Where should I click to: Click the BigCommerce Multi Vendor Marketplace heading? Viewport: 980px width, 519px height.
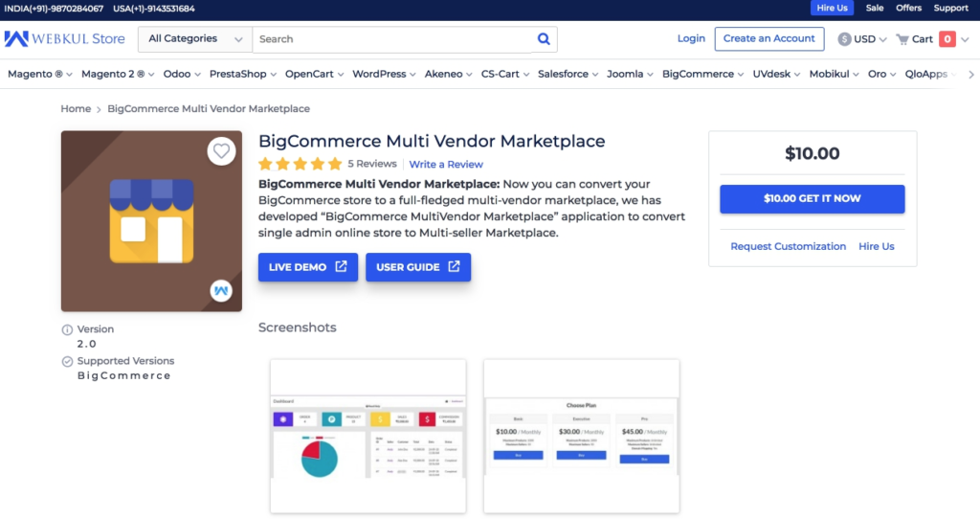[x=432, y=141]
